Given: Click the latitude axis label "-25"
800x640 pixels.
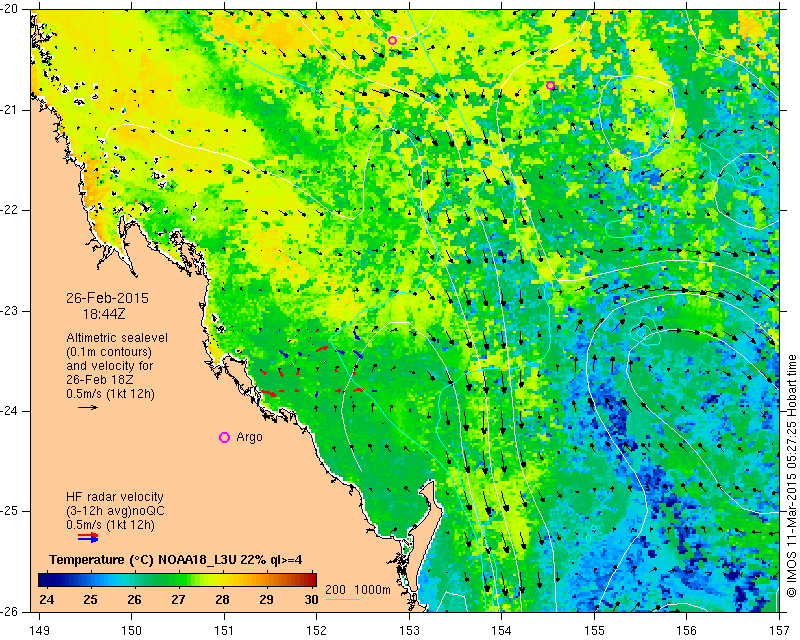Looking at the screenshot, I should coord(11,511).
